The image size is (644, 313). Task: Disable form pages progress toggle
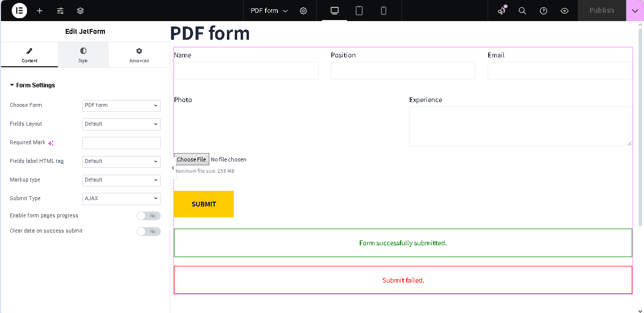click(x=149, y=215)
